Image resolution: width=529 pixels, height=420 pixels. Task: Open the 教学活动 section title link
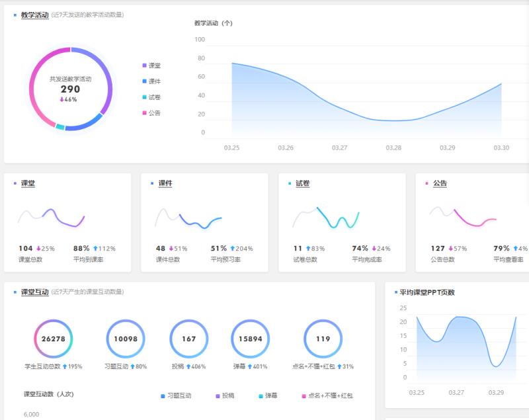[34, 15]
